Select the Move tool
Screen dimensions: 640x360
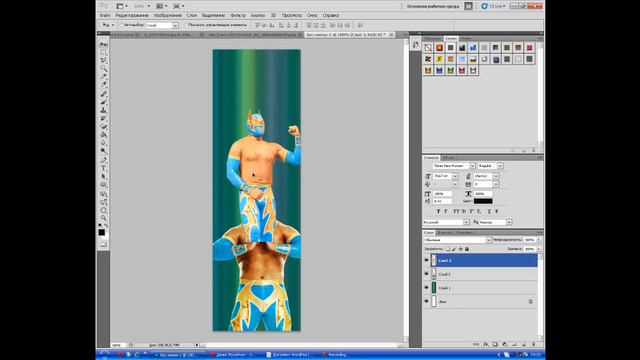coord(104,44)
